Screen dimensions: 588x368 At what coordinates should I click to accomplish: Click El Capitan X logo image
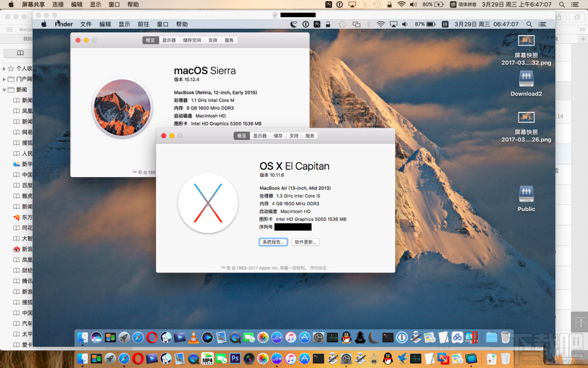(208, 203)
